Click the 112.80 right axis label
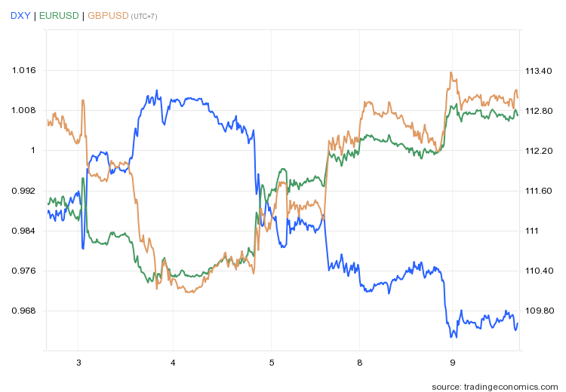 [x=539, y=110]
